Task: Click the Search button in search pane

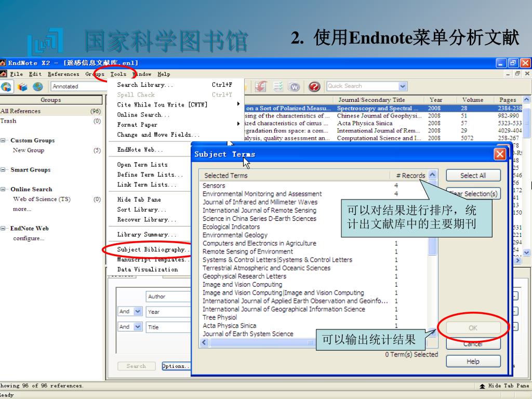Action: tap(137, 366)
